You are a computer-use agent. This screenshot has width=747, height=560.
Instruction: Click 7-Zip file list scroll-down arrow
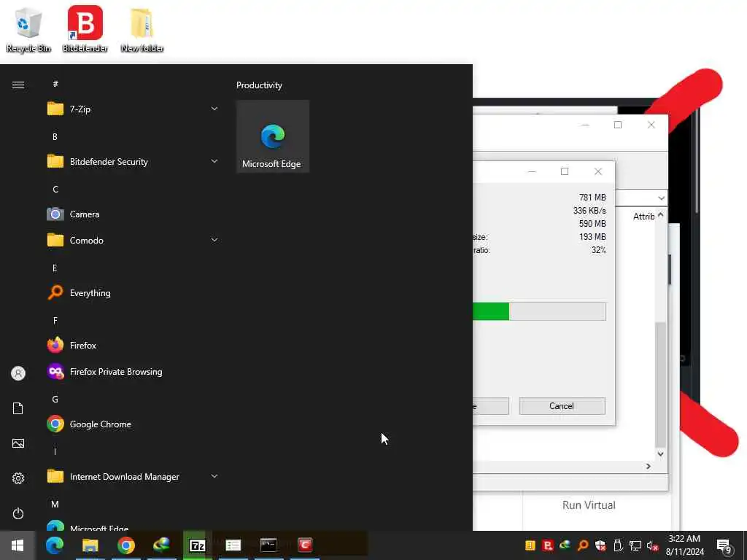660,454
